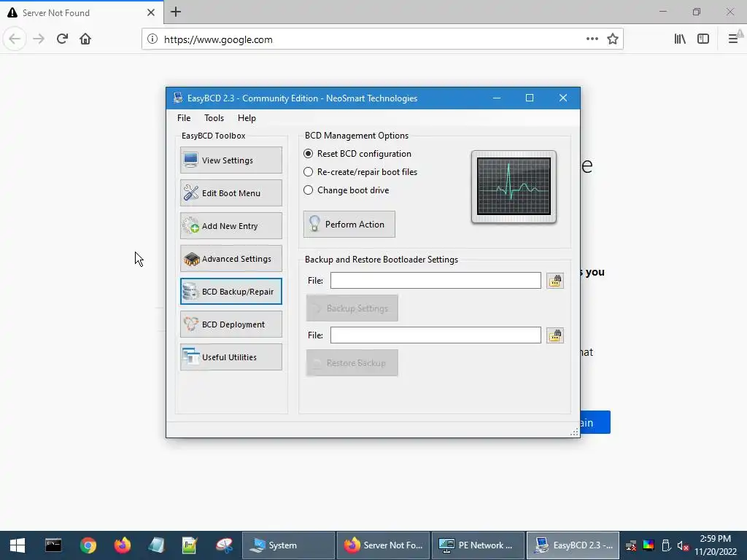
Task: Click the muted volume tray icon
Action: pyautogui.click(x=683, y=545)
